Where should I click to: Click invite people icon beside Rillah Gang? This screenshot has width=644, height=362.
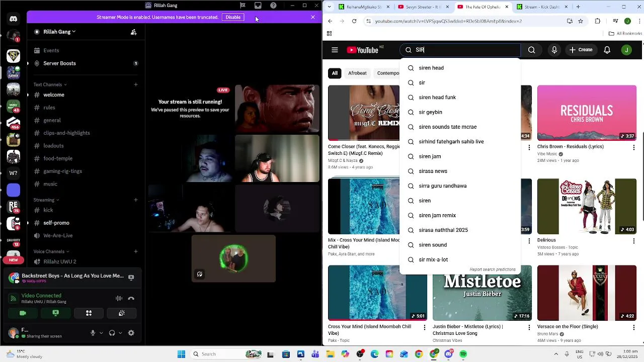(134, 32)
